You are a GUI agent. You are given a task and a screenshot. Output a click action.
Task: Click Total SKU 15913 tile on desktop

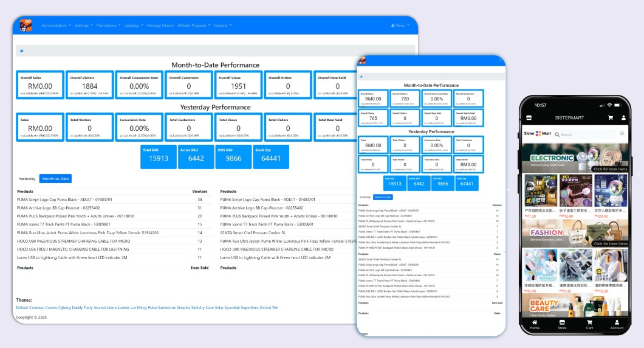pos(159,157)
